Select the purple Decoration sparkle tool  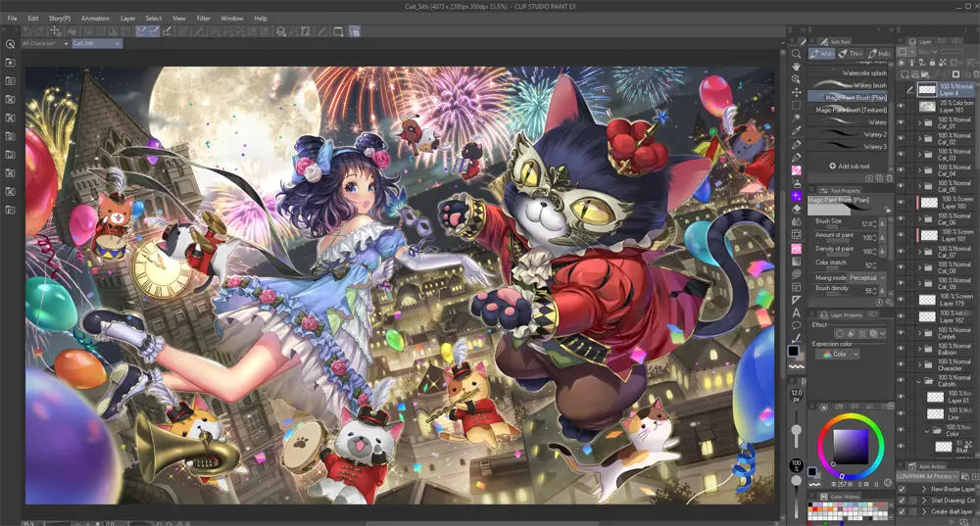click(x=796, y=196)
